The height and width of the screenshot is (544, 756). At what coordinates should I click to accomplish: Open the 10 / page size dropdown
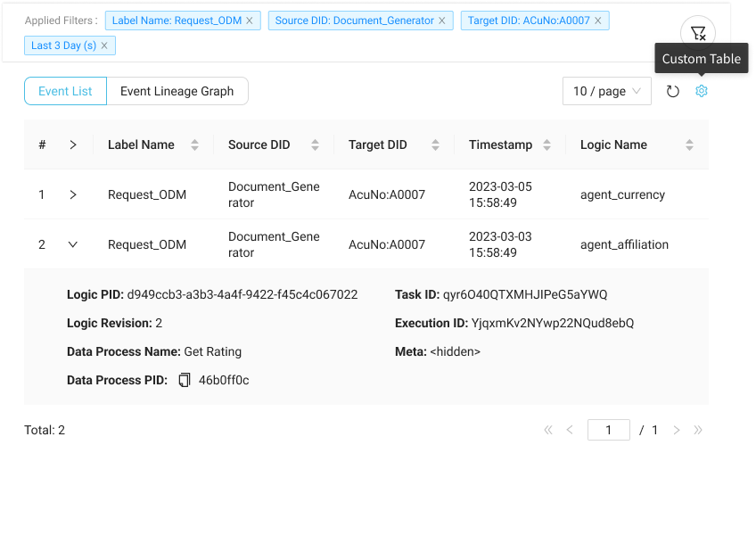point(606,91)
